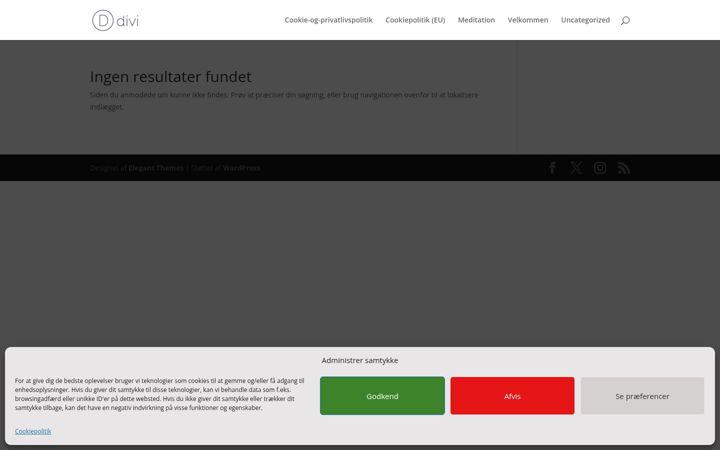Follow the Cookiepolitik link in banner
The width and height of the screenshot is (720, 450).
click(x=33, y=431)
